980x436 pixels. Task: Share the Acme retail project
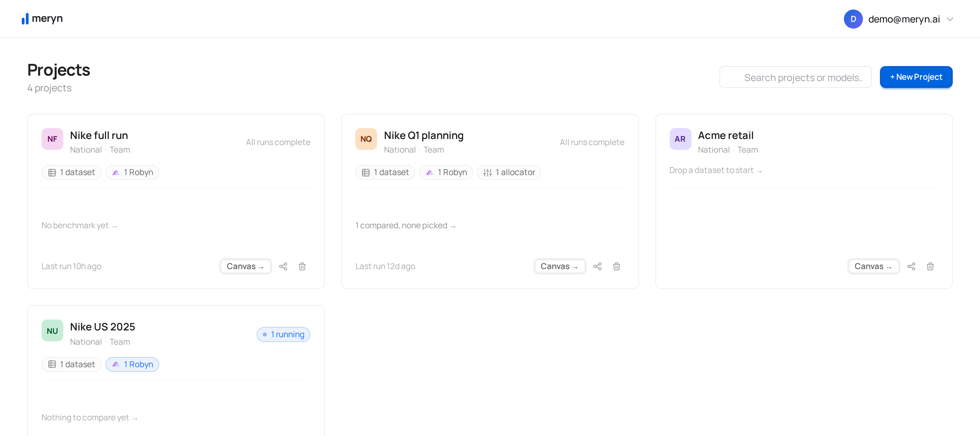[911, 266]
